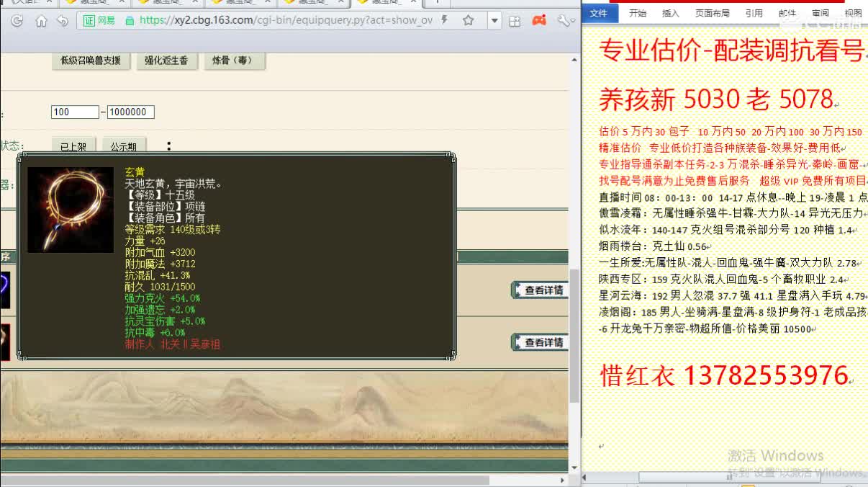
Task: Click the 制作人 北关‖吴彦祖 line
Action: tap(172, 344)
